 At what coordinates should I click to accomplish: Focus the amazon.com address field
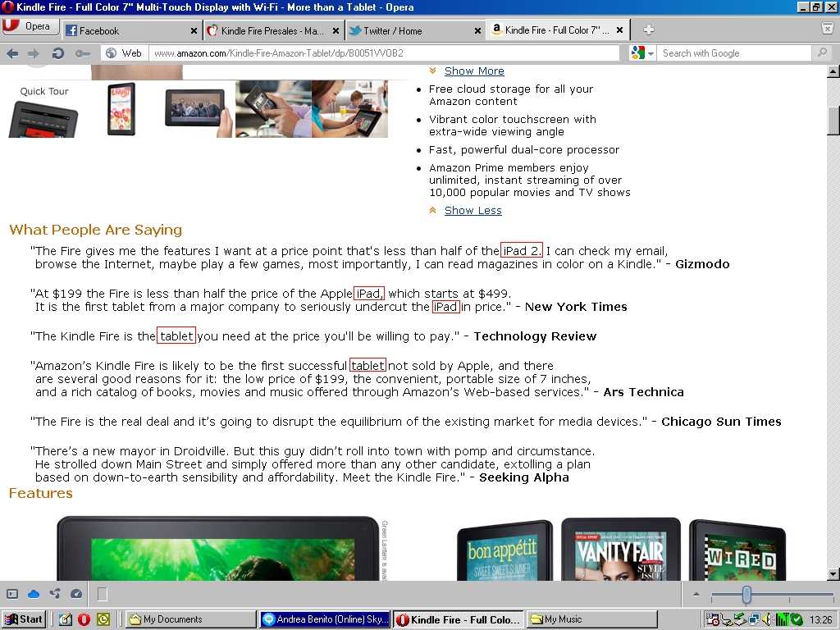pyautogui.click(x=384, y=53)
